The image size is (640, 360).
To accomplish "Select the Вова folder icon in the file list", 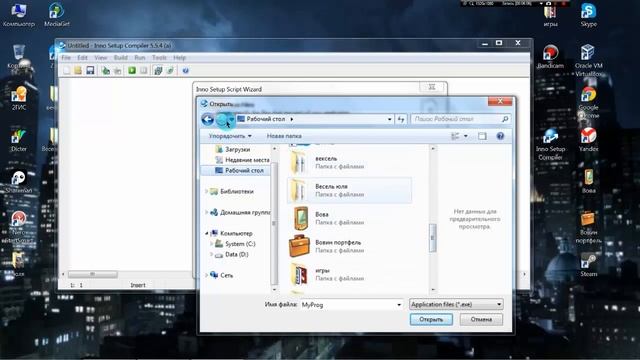I will pyautogui.click(x=300, y=218).
